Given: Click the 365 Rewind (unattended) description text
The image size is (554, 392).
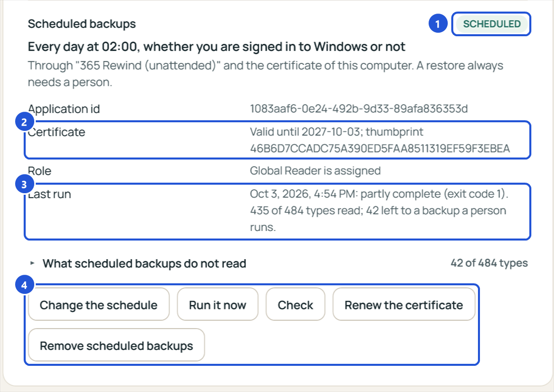Looking at the screenshot, I should (265, 74).
